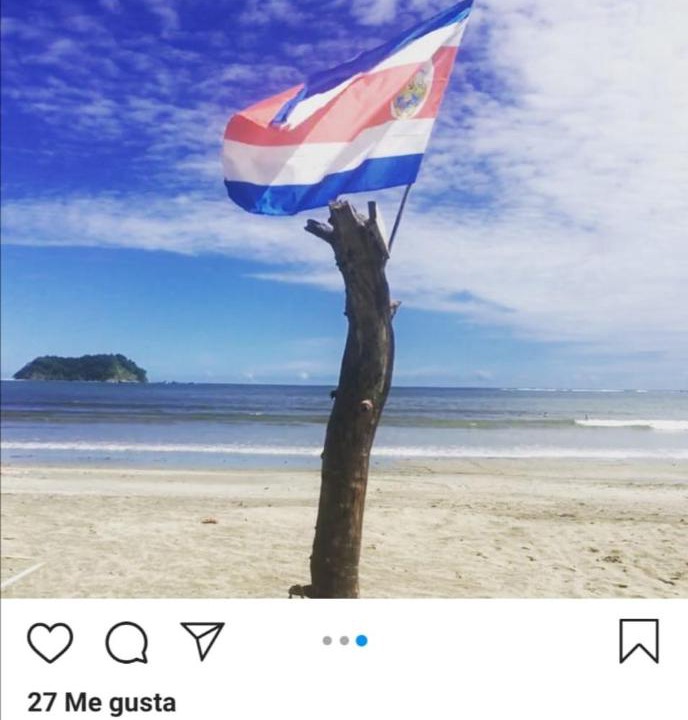Click the flag's thin metal pole

[x=399, y=214]
